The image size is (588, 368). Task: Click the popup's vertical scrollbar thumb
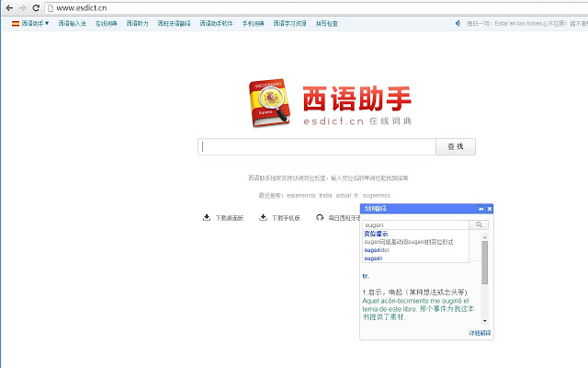484,263
